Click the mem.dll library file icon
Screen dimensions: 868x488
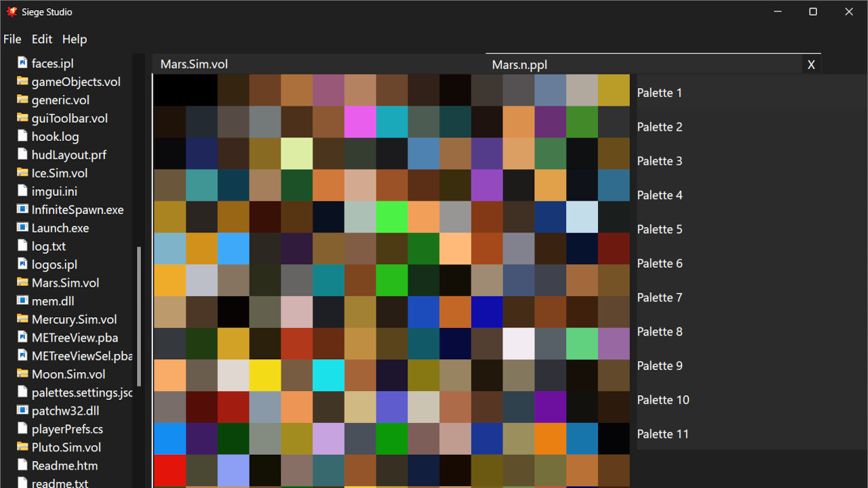click(x=22, y=301)
